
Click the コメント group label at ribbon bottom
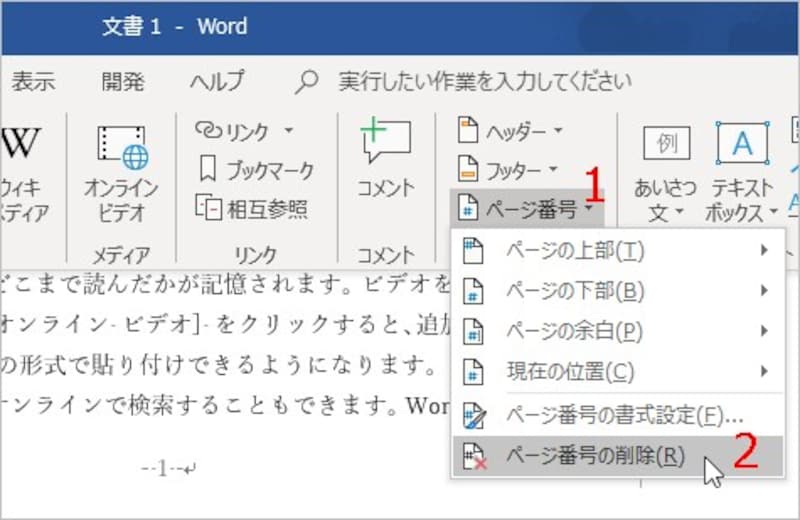coord(386,254)
